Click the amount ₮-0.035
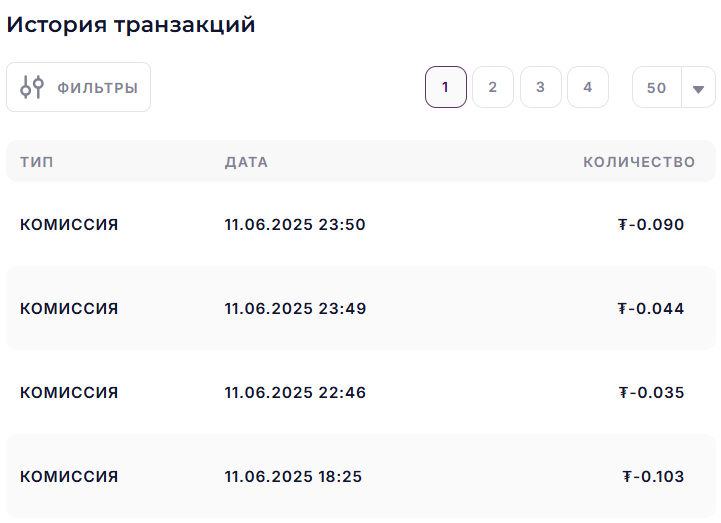Viewport: 721px width, 523px height. [652, 392]
